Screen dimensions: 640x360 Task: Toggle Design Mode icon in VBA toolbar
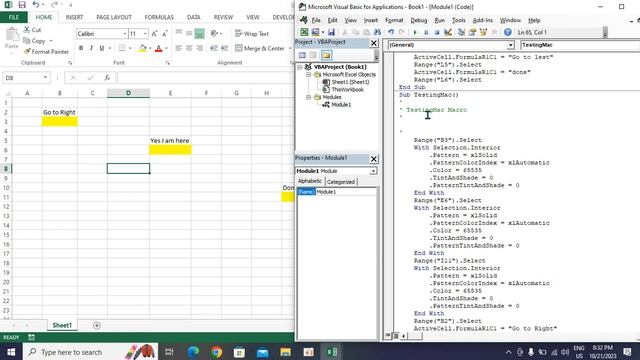(x=448, y=32)
